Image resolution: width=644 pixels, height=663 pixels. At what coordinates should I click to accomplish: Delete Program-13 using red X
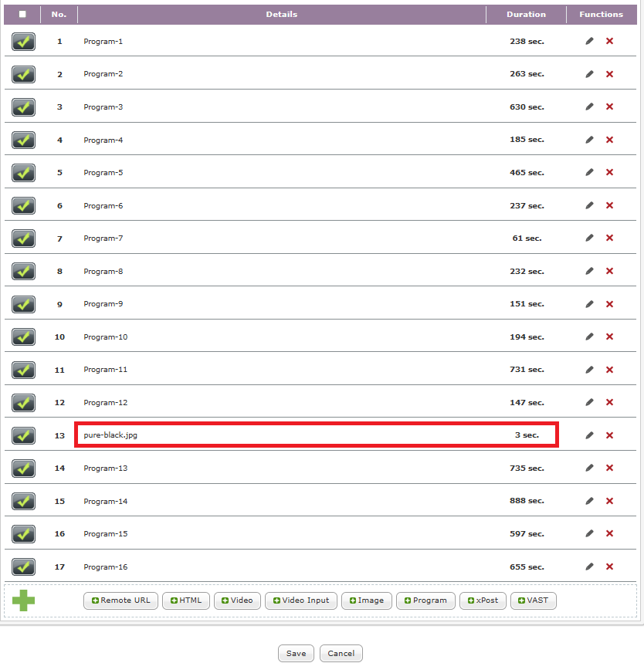[x=609, y=468]
